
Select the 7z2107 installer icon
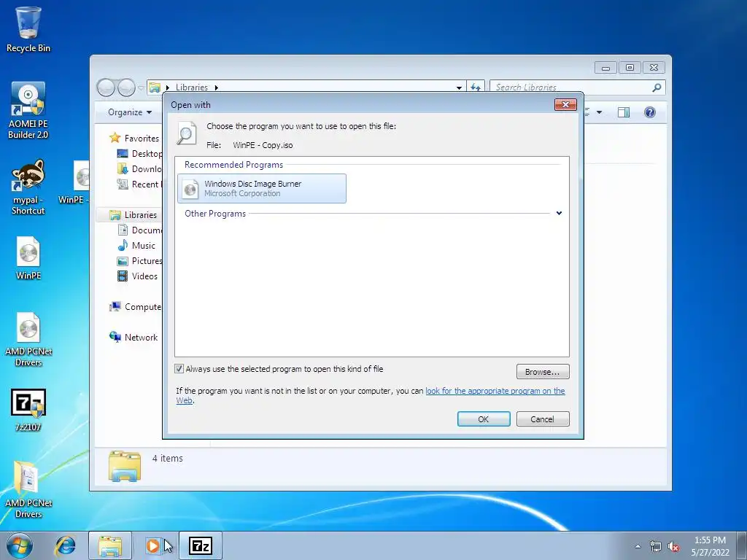click(x=28, y=410)
